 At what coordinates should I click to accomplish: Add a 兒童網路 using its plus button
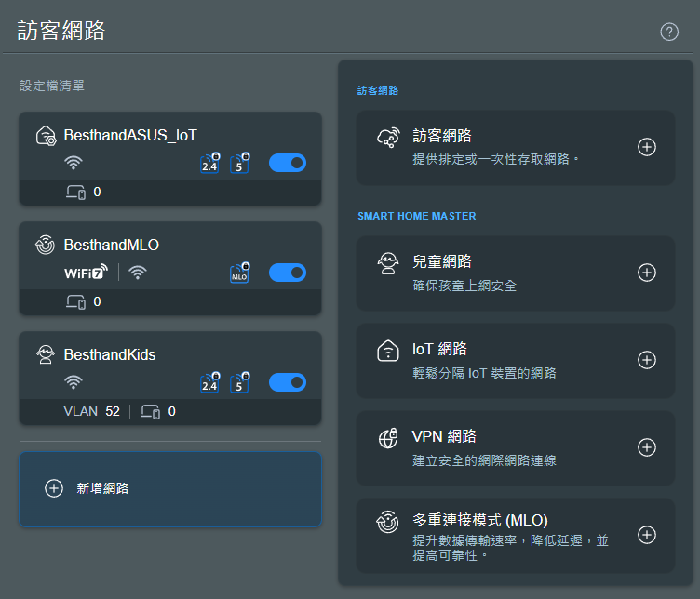coord(646,273)
